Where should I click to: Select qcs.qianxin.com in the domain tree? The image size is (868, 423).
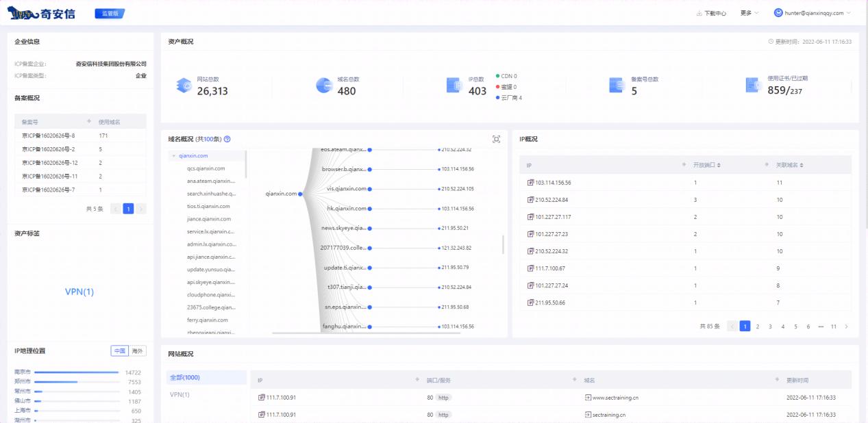pyautogui.click(x=206, y=168)
